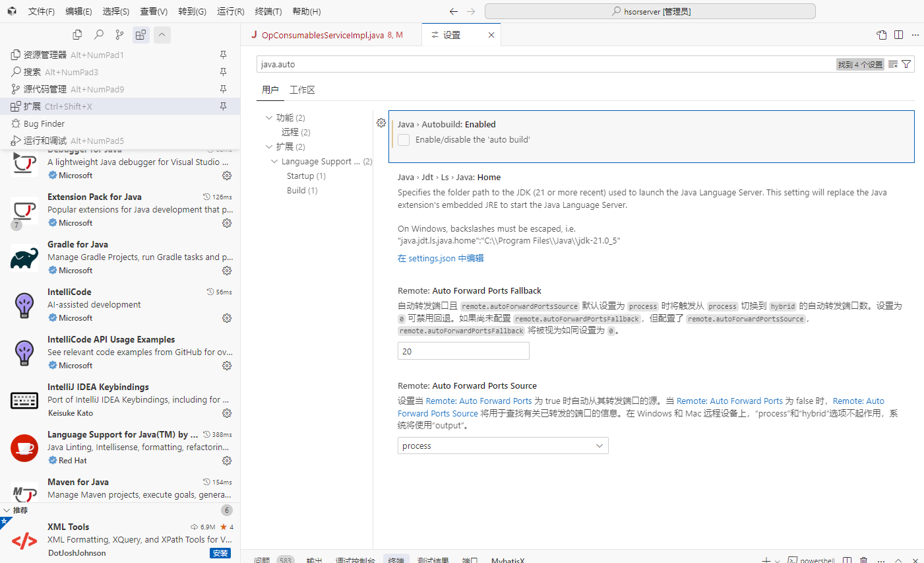Open Source Control icon in the activity bar
Viewport: 924px width, 563px height.
pos(119,34)
